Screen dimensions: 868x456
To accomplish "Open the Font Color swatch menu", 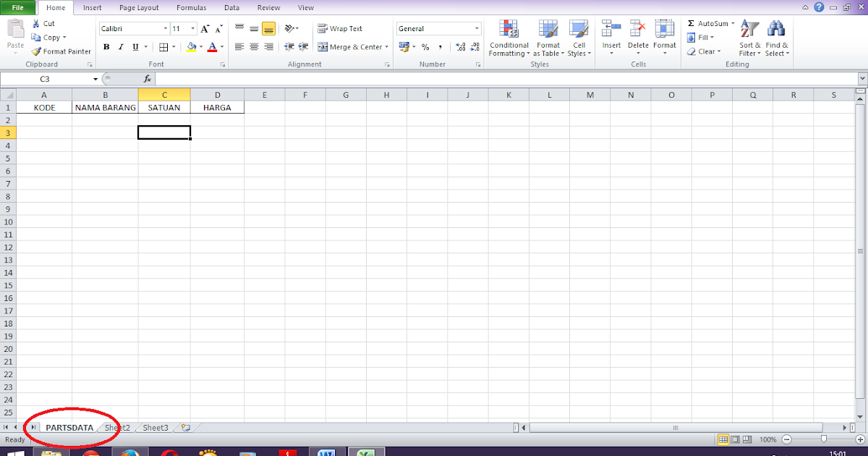I will coord(213,47).
